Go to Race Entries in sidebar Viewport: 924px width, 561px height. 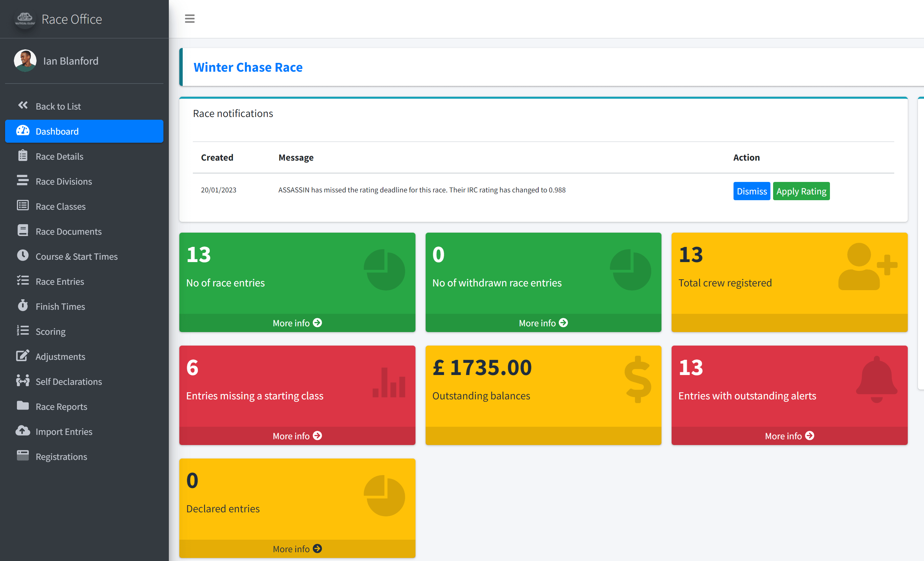pyautogui.click(x=84, y=281)
